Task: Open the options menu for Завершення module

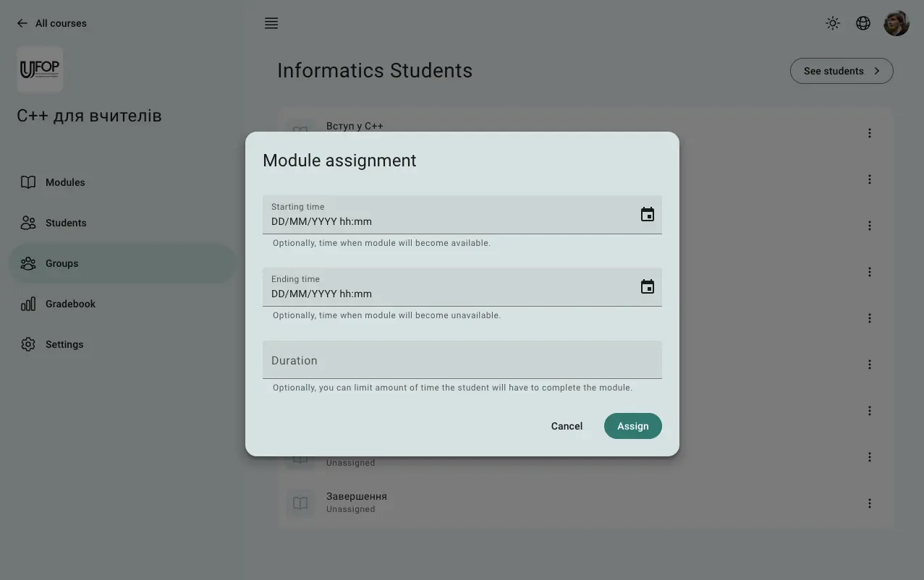Action: (x=868, y=503)
